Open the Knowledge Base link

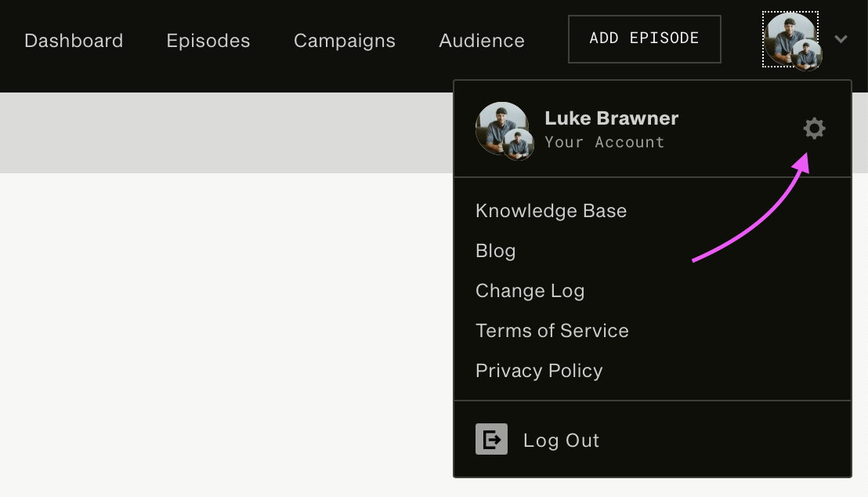tap(551, 211)
